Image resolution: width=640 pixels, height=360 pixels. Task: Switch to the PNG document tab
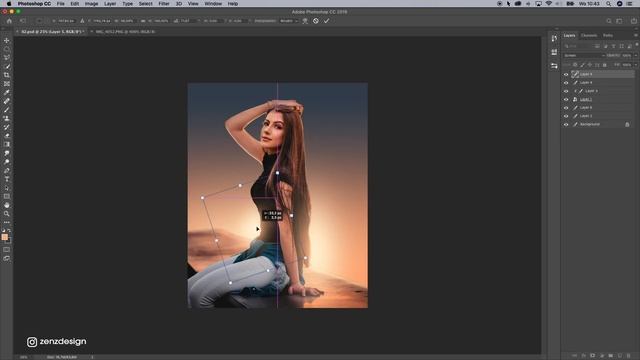[125, 31]
